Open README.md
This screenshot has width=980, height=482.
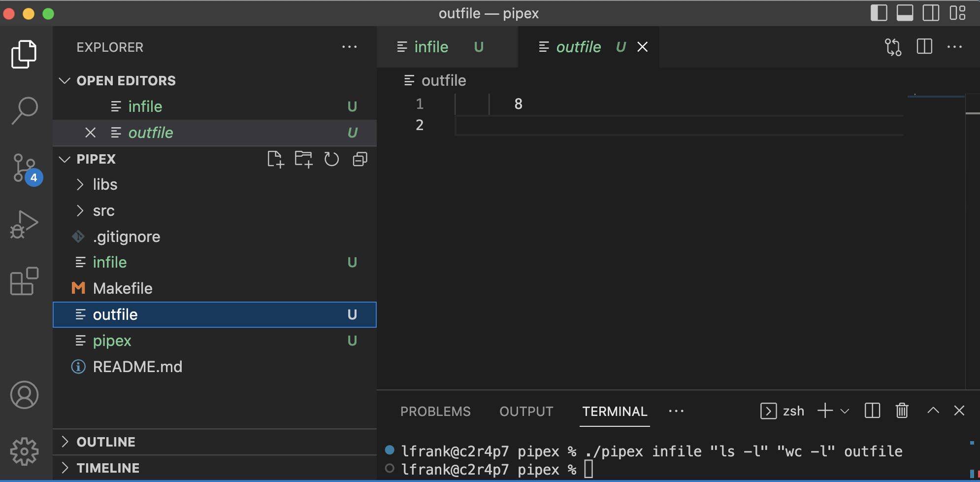[x=215, y=367]
